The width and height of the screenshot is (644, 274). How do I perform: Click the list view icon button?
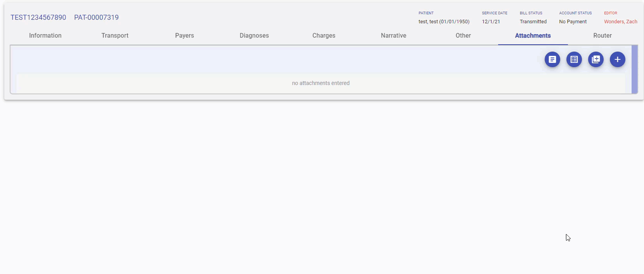pos(574,59)
